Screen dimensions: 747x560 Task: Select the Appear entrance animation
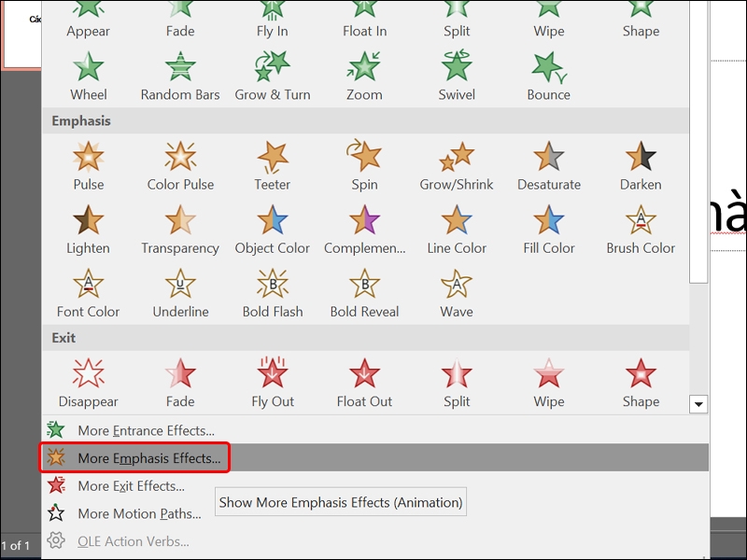(x=88, y=20)
